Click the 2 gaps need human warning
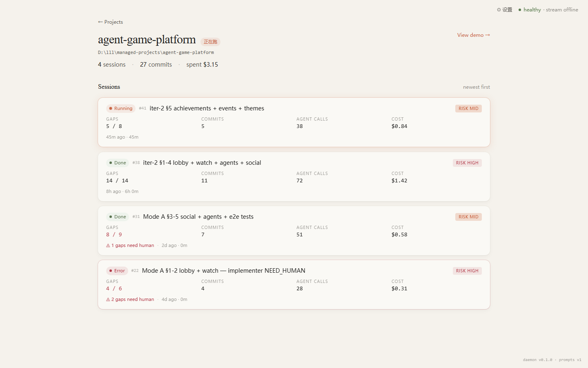This screenshot has height=368, width=588. coord(130,299)
